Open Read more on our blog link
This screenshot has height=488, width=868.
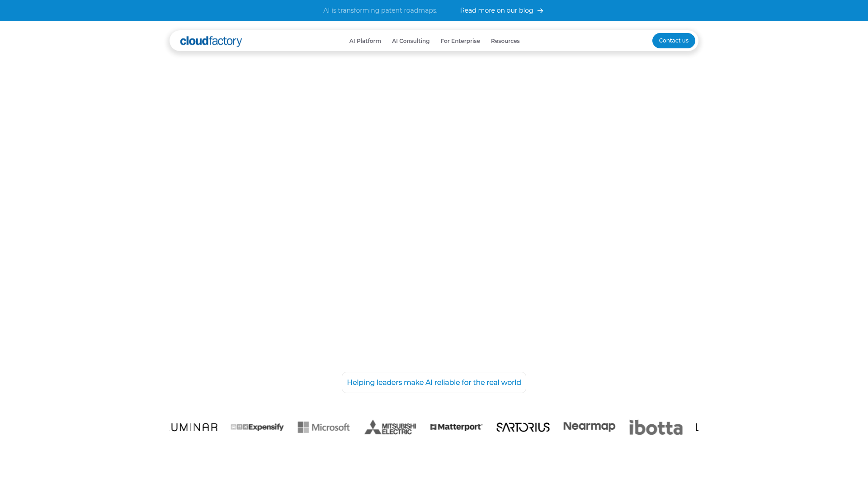(496, 10)
